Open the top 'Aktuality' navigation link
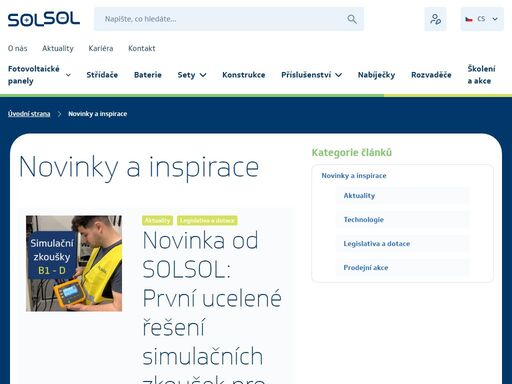The width and height of the screenshot is (512, 384). coord(58,48)
